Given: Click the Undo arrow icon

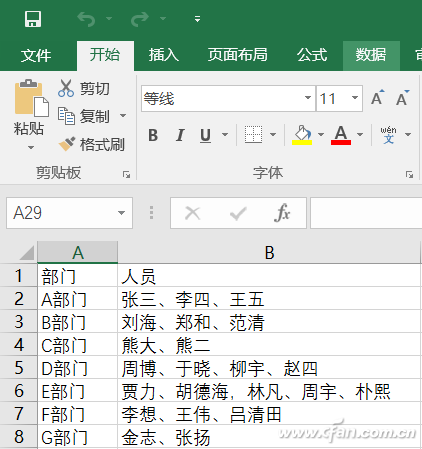Looking at the screenshot, I should click(87, 19).
